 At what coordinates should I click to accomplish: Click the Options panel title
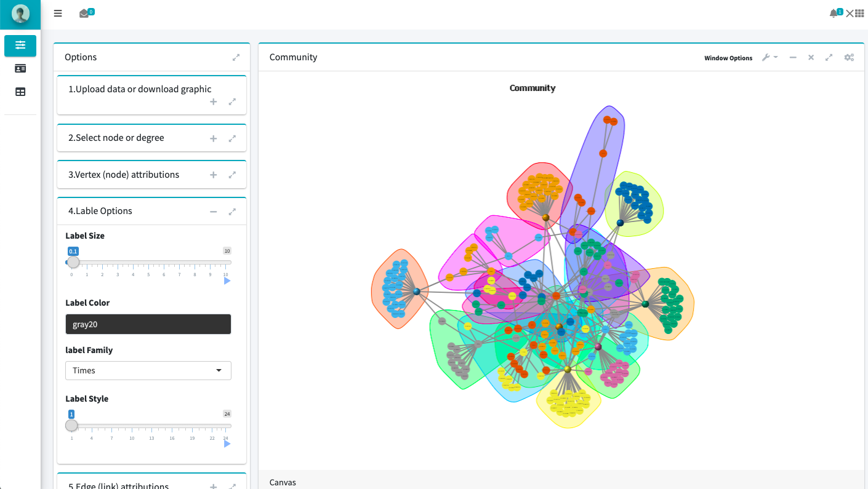(x=81, y=57)
